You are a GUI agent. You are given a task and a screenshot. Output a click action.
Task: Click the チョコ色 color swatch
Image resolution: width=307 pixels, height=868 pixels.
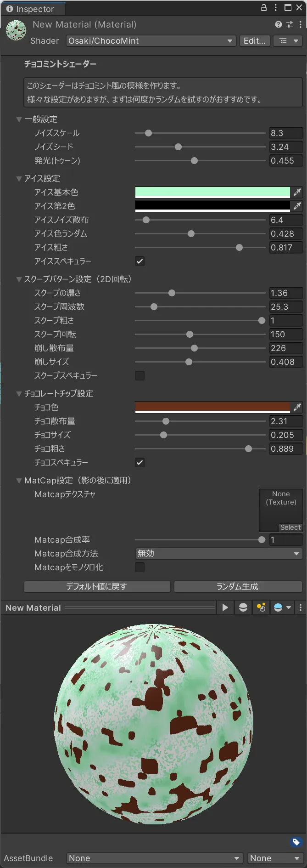pos(211,407)
